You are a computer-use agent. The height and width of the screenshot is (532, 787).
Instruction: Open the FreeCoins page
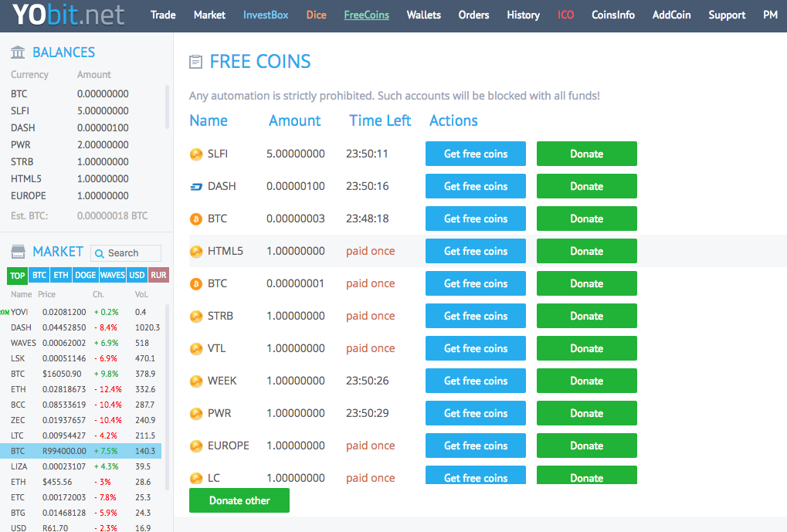pyautogui.click(x=366, y=15)
